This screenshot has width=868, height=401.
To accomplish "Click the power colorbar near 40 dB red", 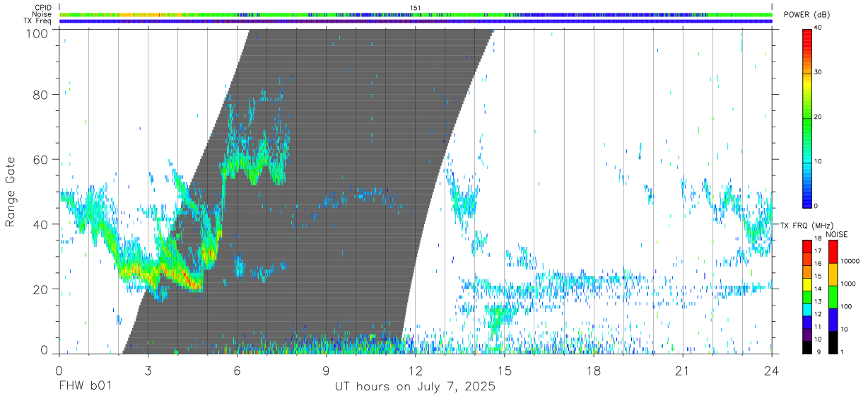I will [x=807, y=32].
